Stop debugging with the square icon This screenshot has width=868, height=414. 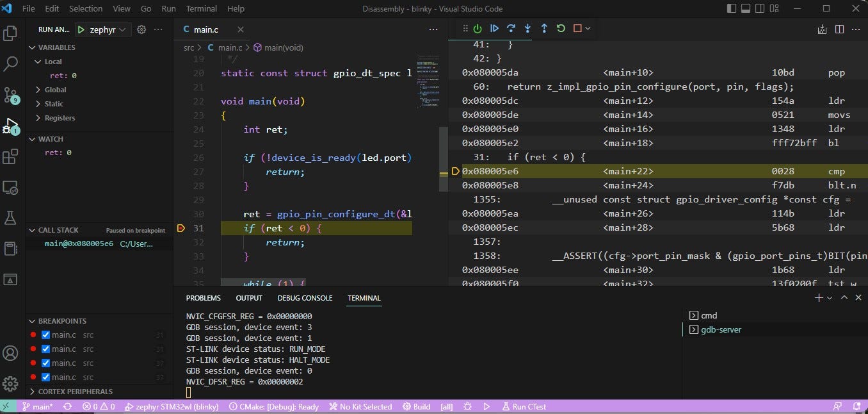[577, 29]
